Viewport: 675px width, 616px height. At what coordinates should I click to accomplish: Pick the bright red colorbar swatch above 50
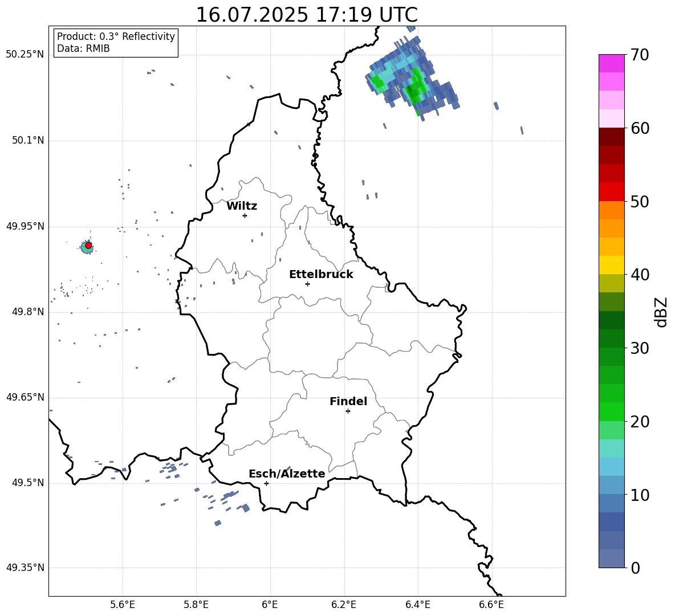tap(612, 192)
